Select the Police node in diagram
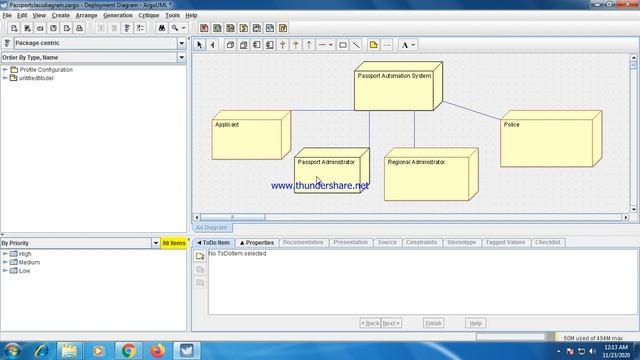 (551, 139)
